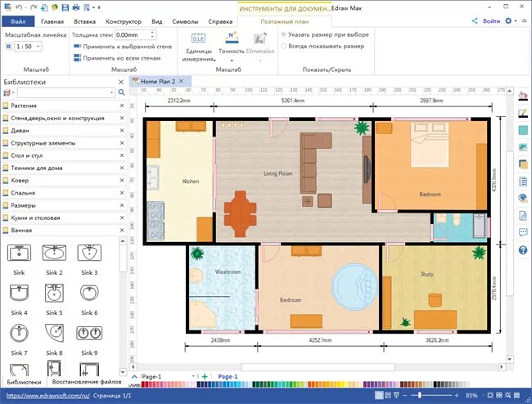The image size is (532, 404).
Task: Switch to Восстановление файлов tab
Action: click(87, 382)
